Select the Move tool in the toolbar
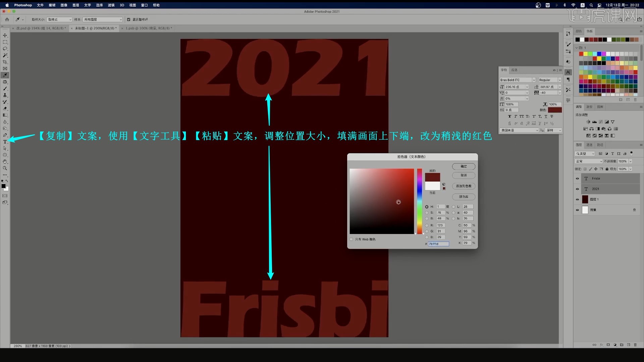Image resolution: width=644 pixels, height=362 pixels. click(5, 36)
